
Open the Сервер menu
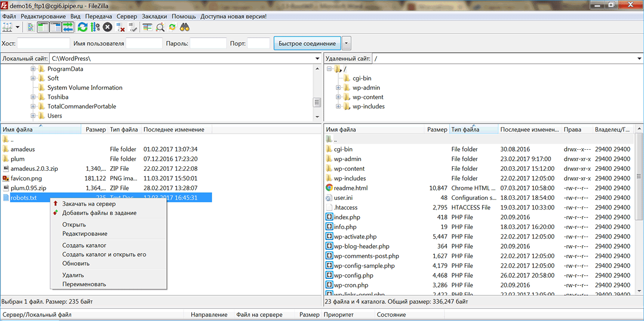127,16
